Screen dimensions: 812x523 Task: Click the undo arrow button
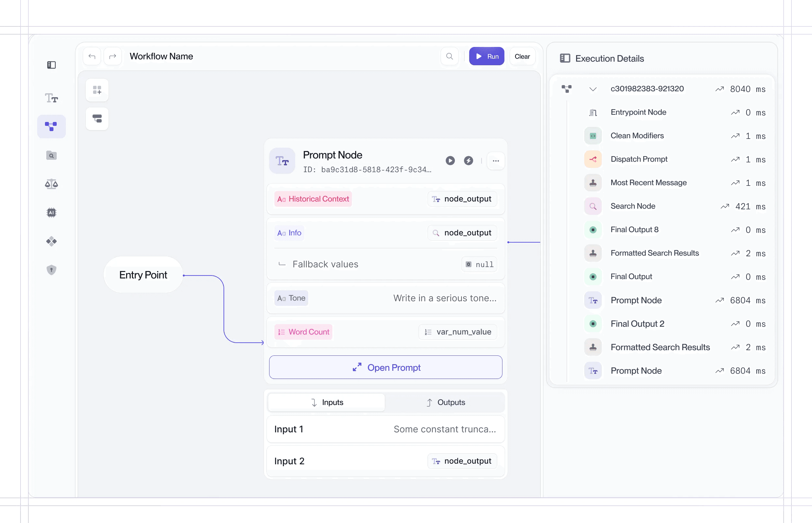pyautogui.click(x=92, y=56)
